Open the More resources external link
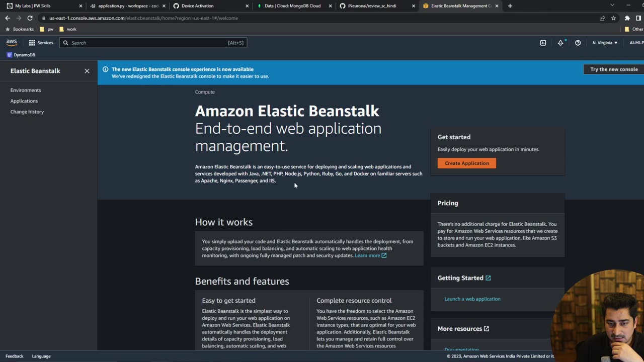 [463, 329]
